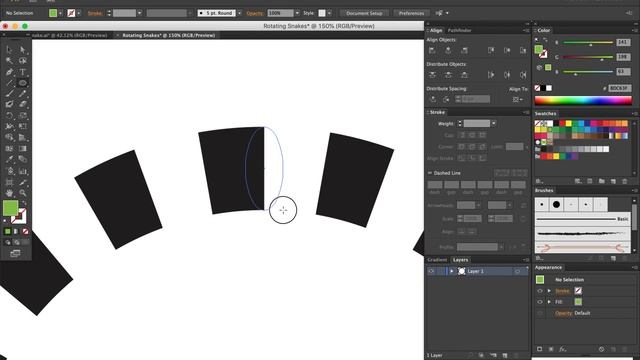
Task: Select the Align panel tab
Action: (x=436, y=30)
